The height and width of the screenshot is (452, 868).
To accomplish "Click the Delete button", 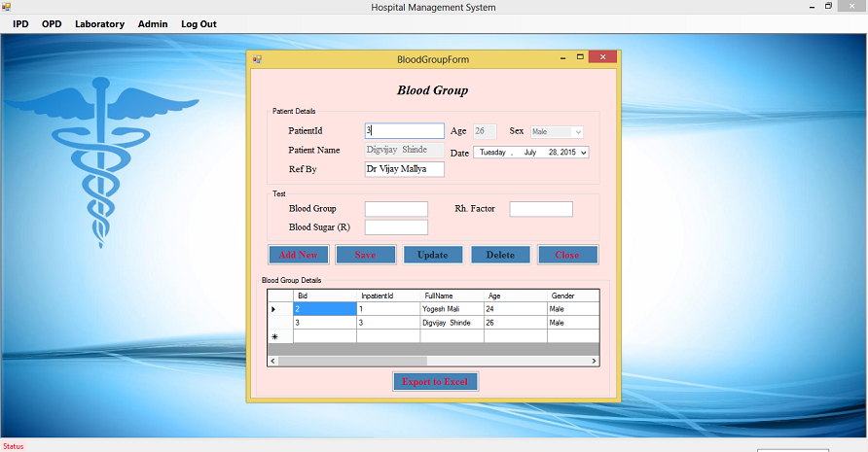I will pyautogui.click(x=500, y=255).
